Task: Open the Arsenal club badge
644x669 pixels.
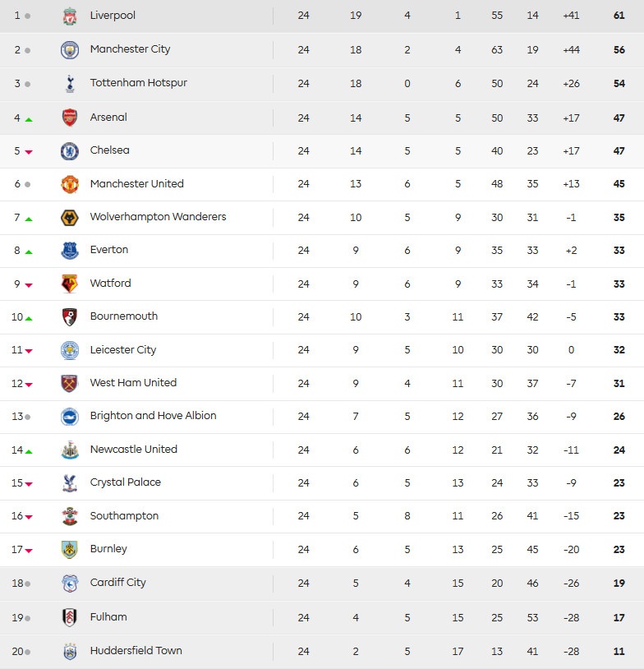Action: tap(70, 116)
